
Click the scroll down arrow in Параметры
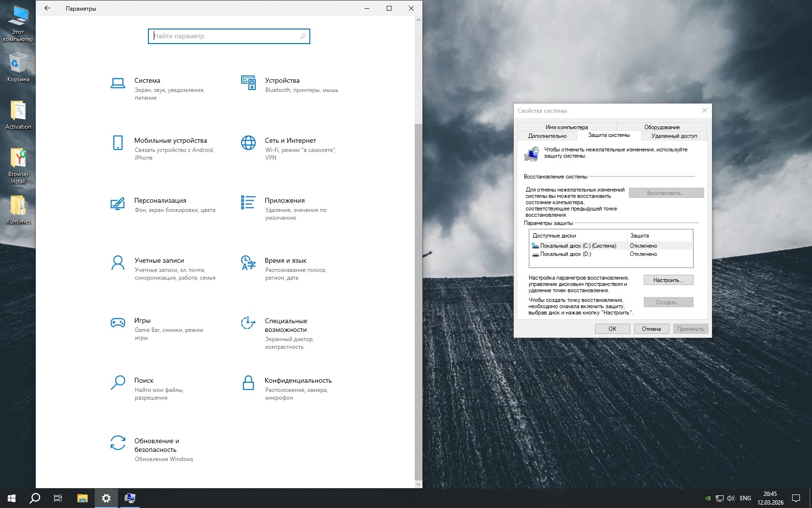point(419,484)
